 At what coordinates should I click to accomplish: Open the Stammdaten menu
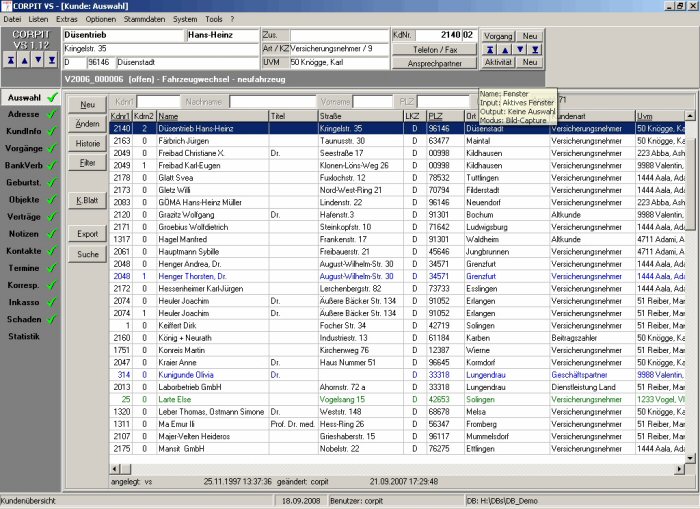pos(144,19)
